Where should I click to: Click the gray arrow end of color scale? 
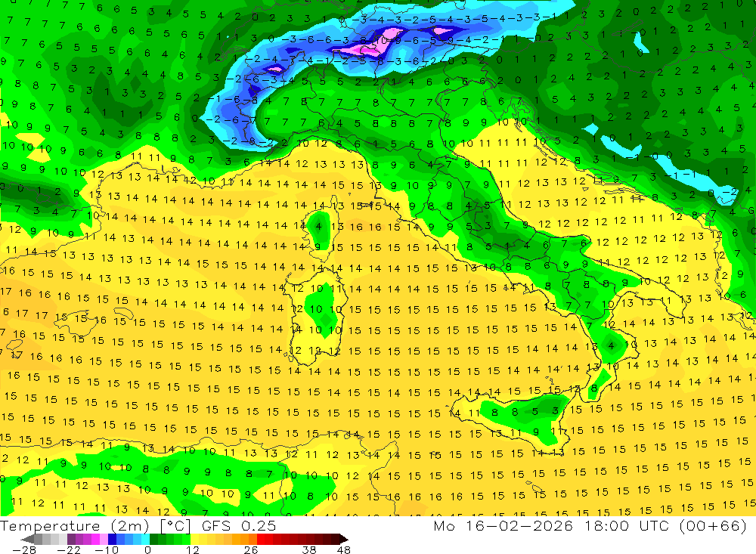[x=27, y=539]
